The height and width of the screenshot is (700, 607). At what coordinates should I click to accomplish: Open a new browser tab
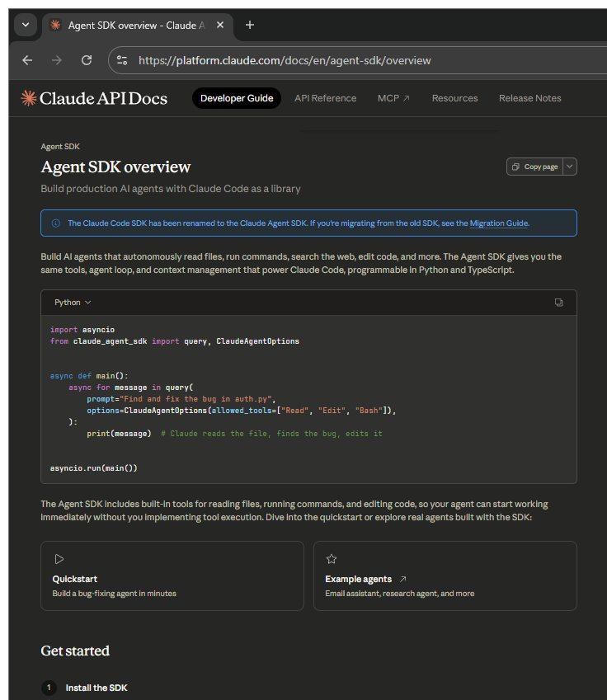[x=250, y=25]
